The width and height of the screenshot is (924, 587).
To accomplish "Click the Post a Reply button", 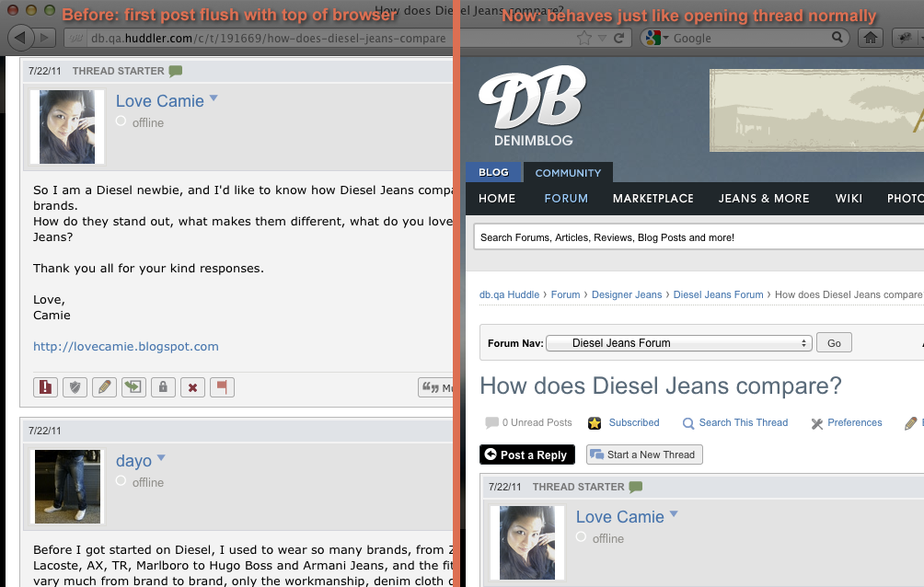I will click(x=526, y=455).
